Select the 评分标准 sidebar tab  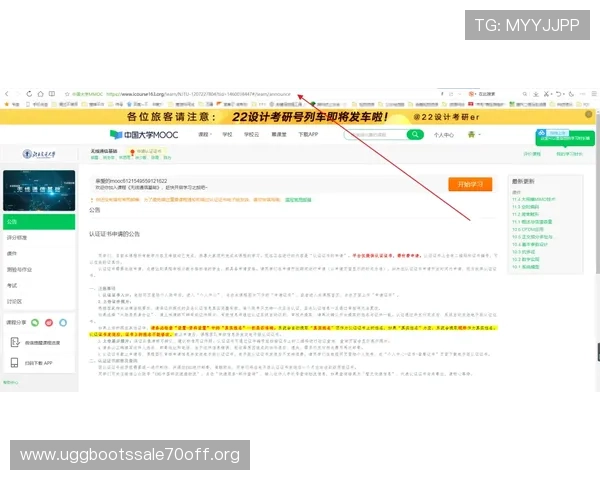point(39,238)
